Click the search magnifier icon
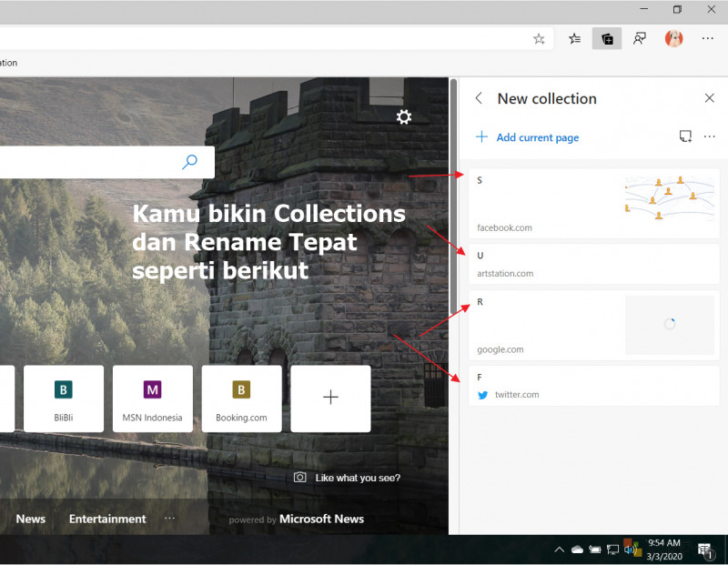728x565 pixels. 190,162
